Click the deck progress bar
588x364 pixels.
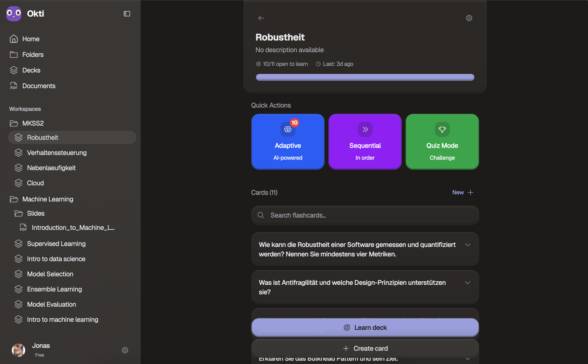[x=365, y=77]
